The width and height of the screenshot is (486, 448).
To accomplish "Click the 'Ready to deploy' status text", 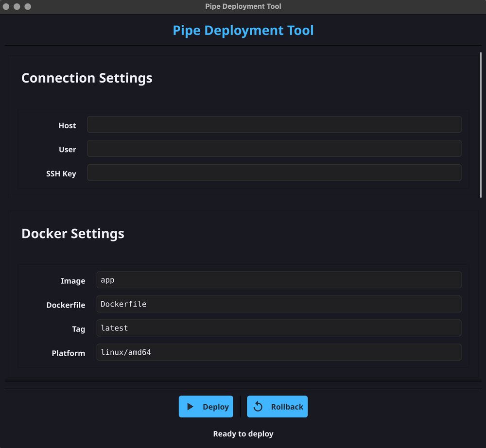I will [243, 433].
